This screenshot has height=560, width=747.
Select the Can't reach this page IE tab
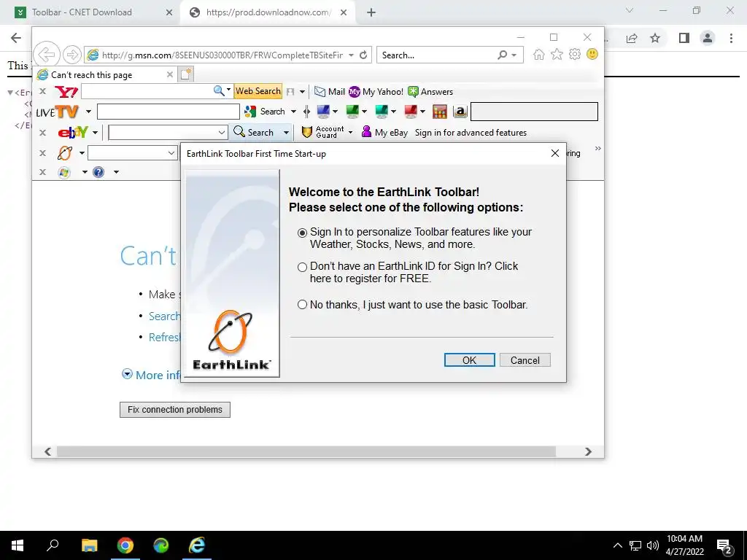pyautogui.click(x=91, y=75)
